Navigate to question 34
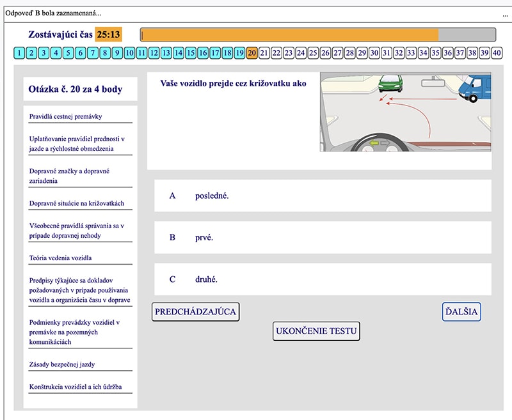The height and width of the screenshot is (420, 512). click(x=423, y=53)
